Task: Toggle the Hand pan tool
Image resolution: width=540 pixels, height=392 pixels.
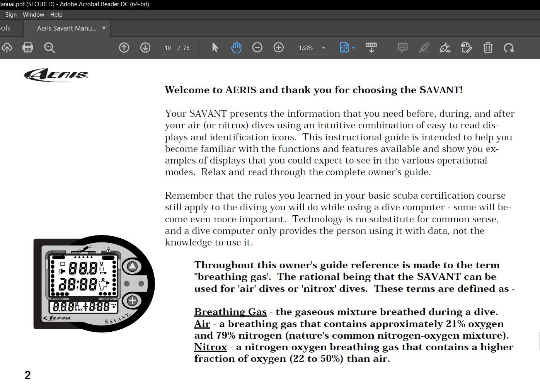Action: click(236, 48)
